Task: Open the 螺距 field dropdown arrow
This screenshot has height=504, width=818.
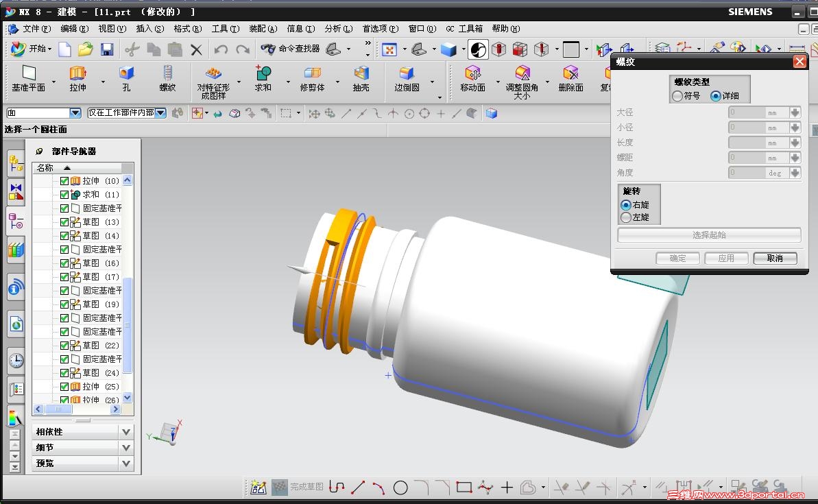Action: coord(795,158)
